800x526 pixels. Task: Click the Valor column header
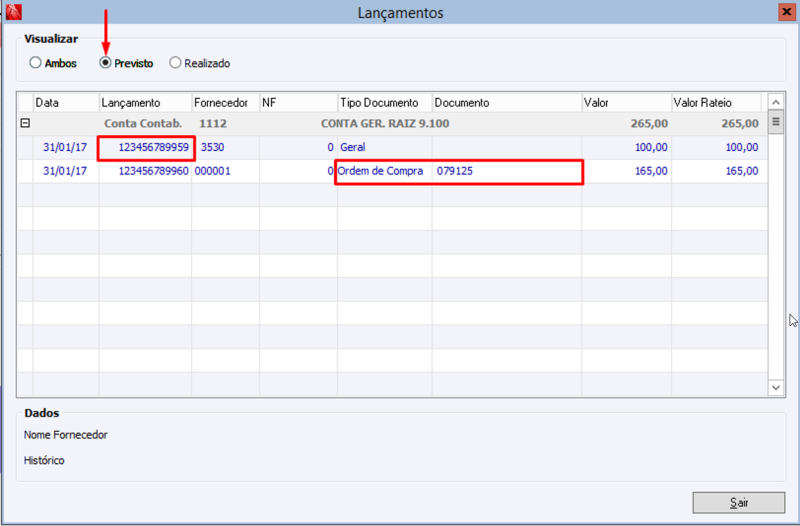[x=627, y=103]
